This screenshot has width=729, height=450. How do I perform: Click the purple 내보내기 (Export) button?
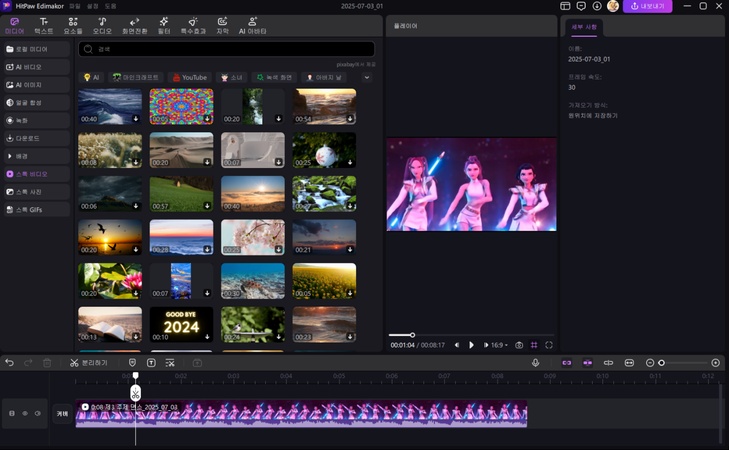pos(647,6)
